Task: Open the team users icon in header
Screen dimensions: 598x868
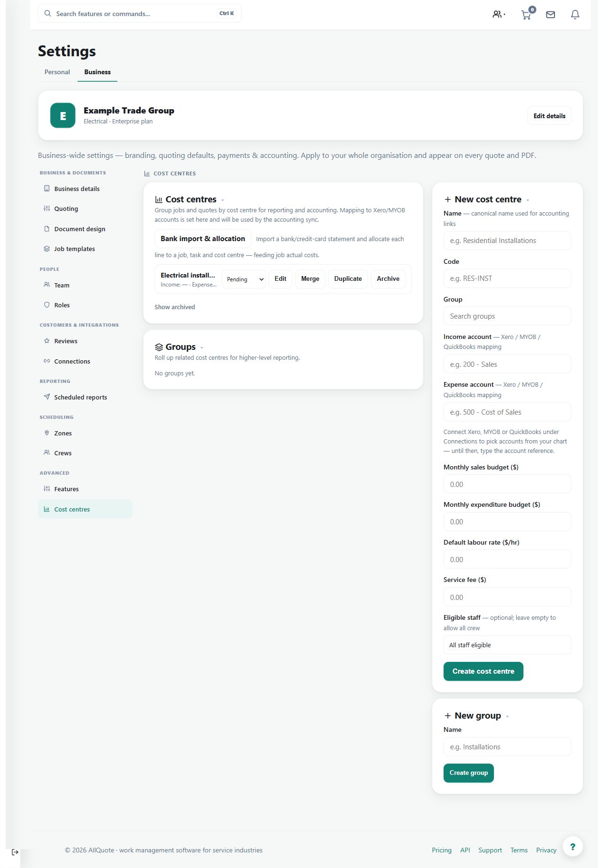Action: 499,15
